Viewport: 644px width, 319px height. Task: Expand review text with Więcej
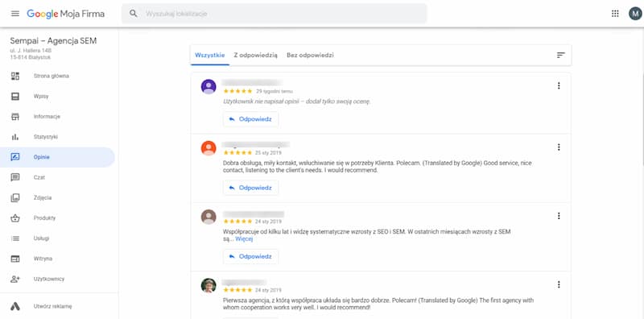pyautogui.click(x=244, y=238)
